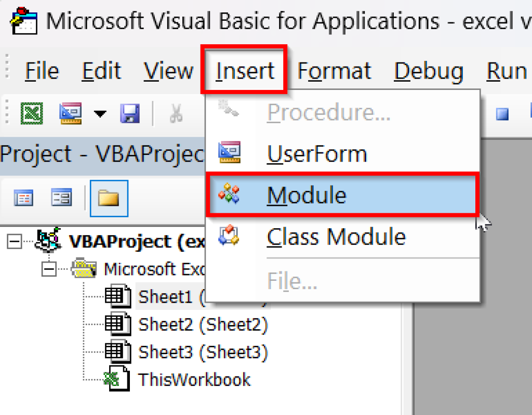532x415 pixels.
Task: Open the Insert UserForm dropdown arrow
Action: (x=99, y=113)
